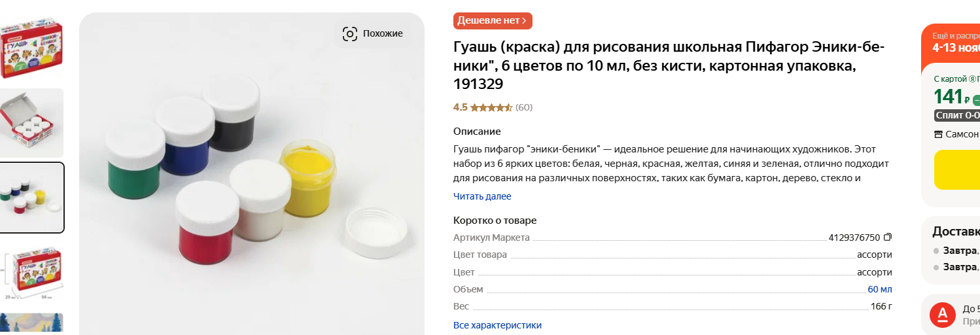The width and height of the screenshot is (980, 335).
Task: Click the star rating icons
Action: pos(491,107)
